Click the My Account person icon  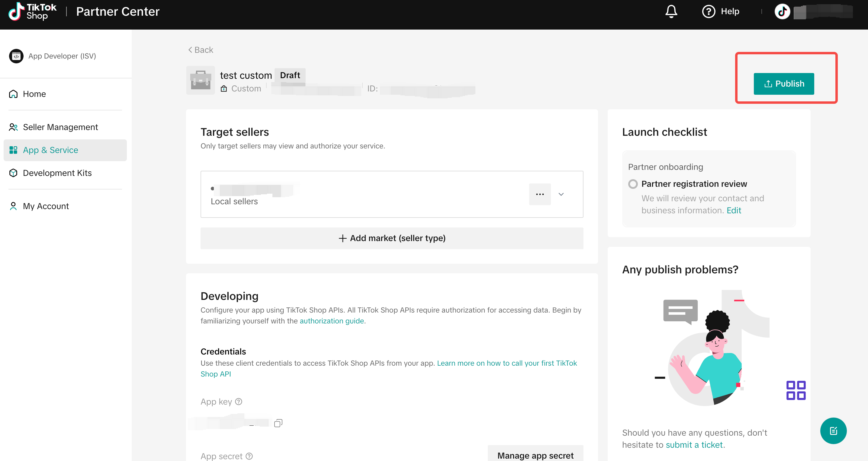pyautogui.click(x=13, y=206)
